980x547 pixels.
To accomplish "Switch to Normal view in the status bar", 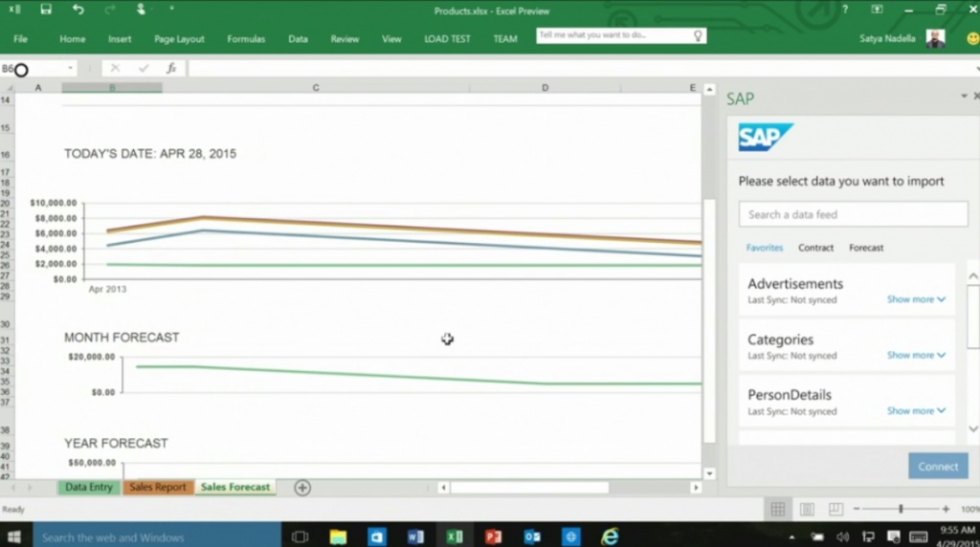I will click(778, 510).
